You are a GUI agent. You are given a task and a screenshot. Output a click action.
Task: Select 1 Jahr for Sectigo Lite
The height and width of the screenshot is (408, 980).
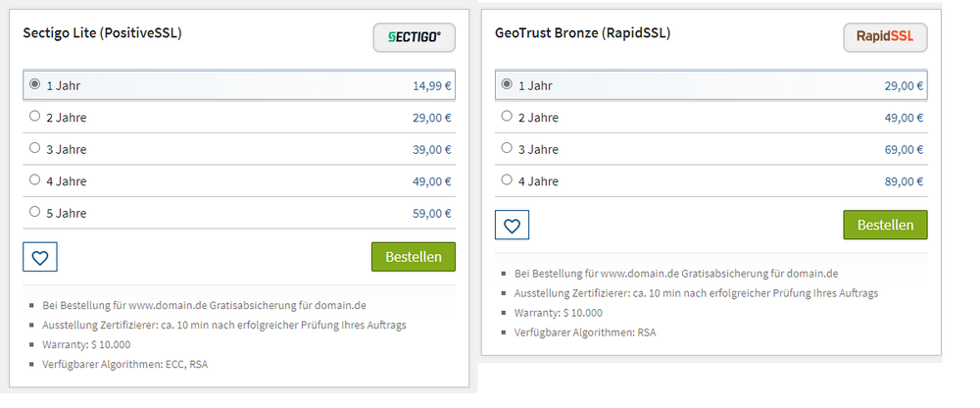pos(35,84)
